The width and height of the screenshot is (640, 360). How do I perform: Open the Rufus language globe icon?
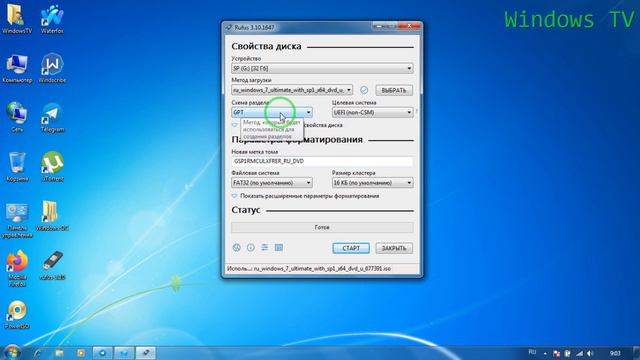pos(236,248)
